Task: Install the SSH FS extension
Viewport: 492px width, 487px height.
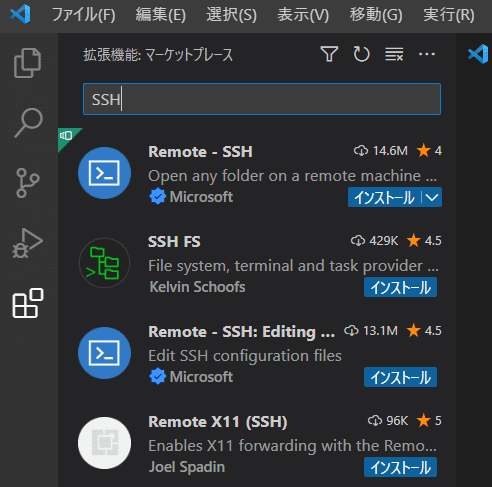Action: pos(400,287)
